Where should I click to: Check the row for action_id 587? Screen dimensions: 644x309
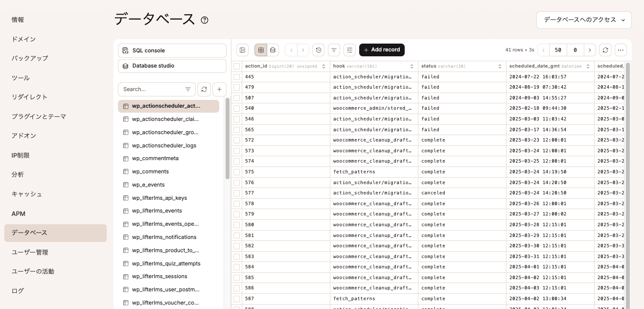[x=237, y=298]
